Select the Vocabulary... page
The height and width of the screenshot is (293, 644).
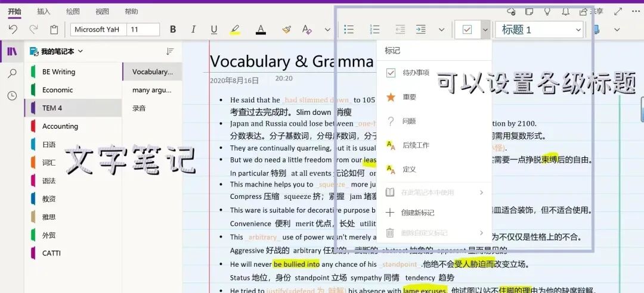click(153, 72)
